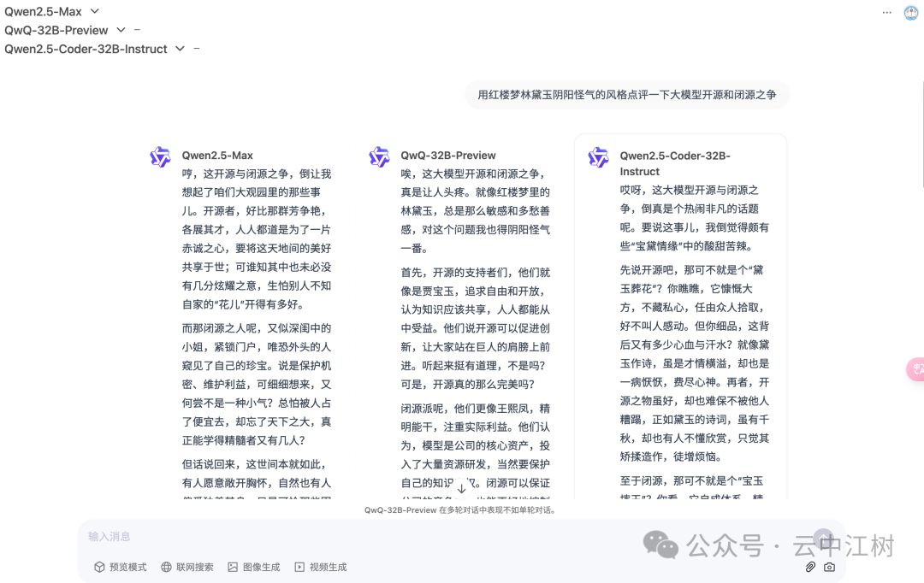Remove Qwen2.5-Coder-32B-Instruct with minus button
924x583 pixels.
197,48
